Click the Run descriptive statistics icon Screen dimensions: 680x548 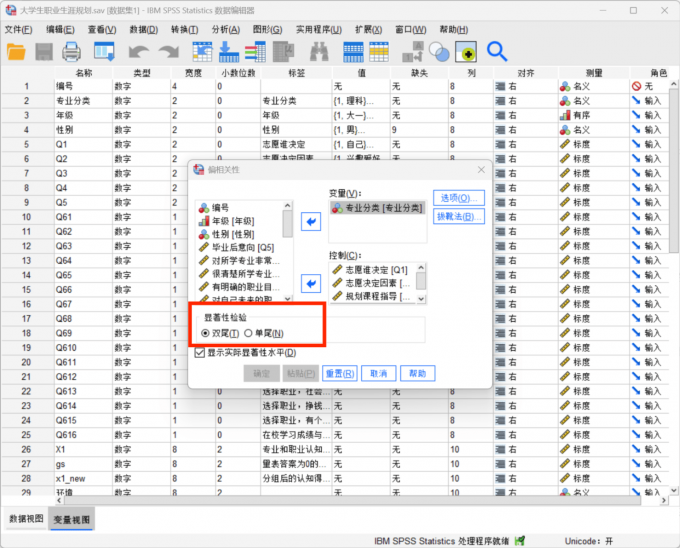(284, 52)
